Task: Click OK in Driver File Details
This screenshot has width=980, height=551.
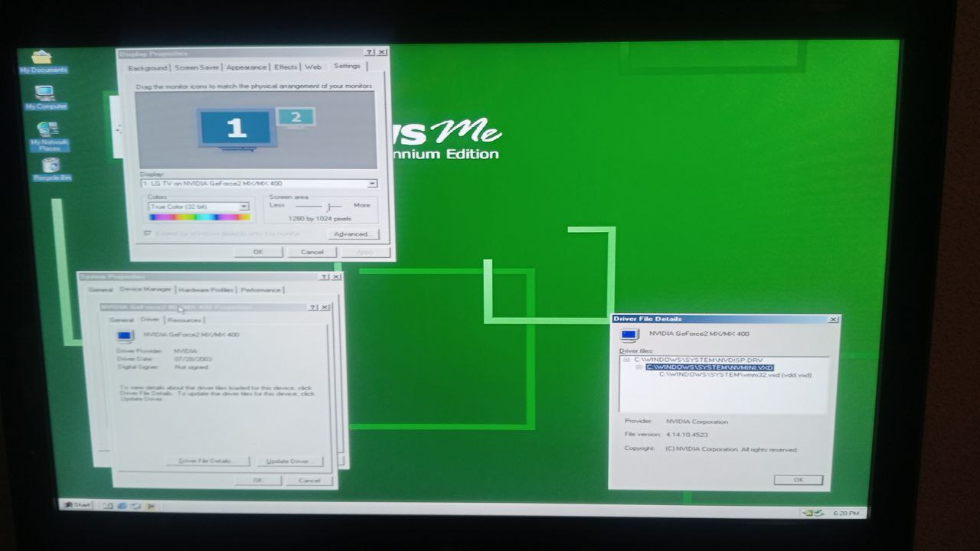Action: click(x=799, y=480)
